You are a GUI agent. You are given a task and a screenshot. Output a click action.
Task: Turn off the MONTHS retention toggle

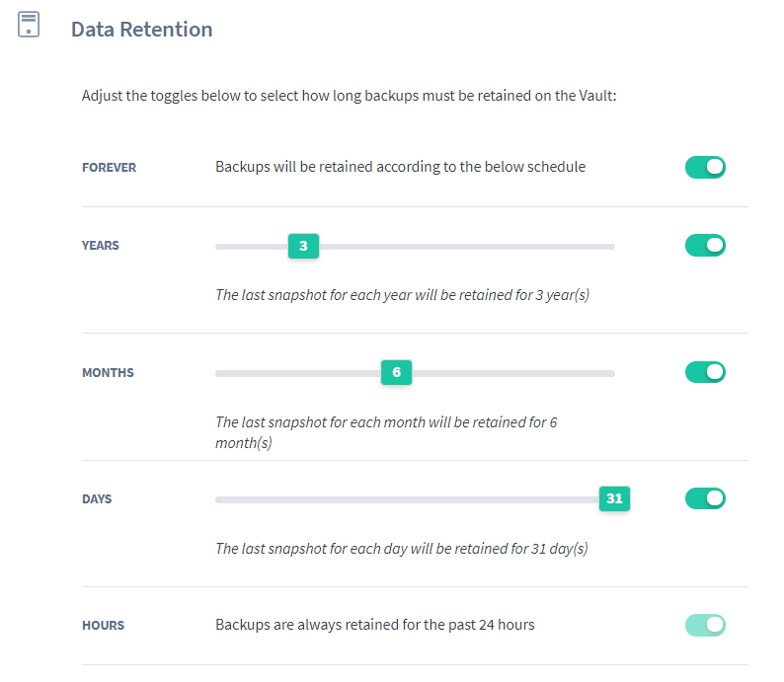pyautogui.click(x=705, y=372)
